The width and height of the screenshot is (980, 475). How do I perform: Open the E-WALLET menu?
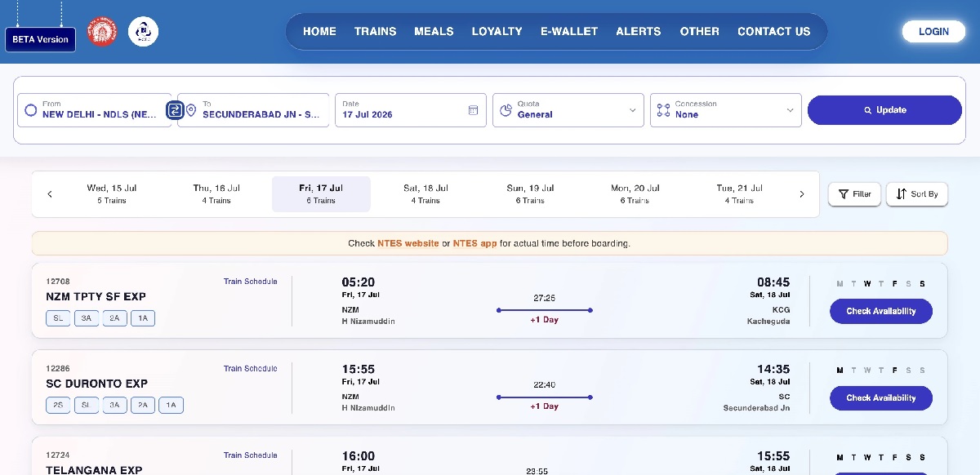[569, 32]
